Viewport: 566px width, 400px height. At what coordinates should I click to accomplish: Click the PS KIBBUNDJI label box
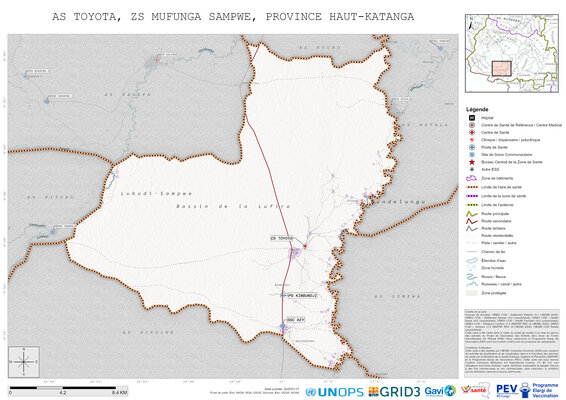point(302,296)
